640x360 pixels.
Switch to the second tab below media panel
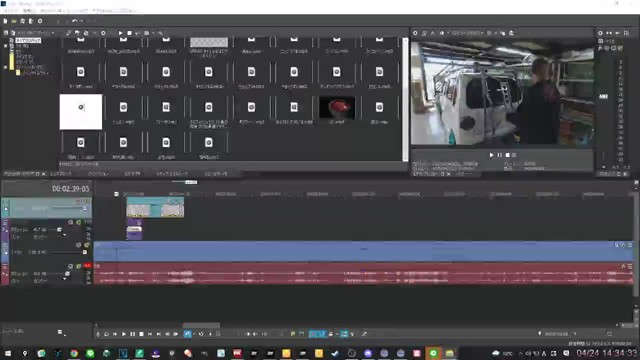click(61, 174)
